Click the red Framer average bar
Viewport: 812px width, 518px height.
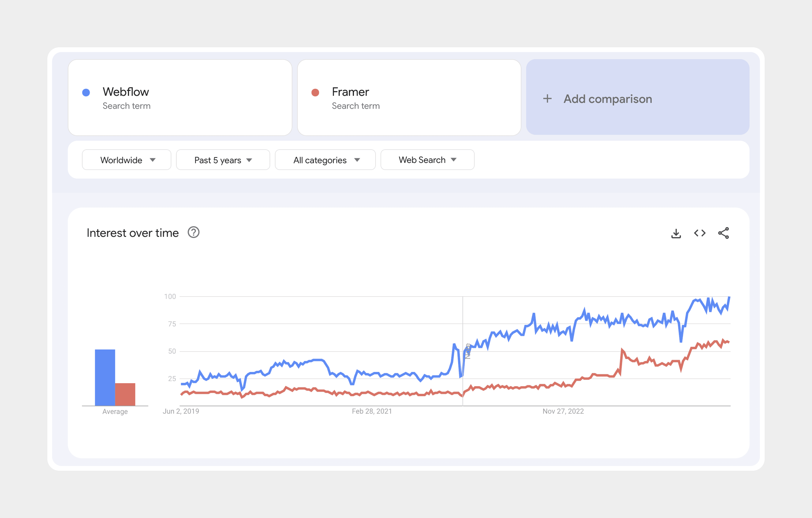click(x=125, y=394)
